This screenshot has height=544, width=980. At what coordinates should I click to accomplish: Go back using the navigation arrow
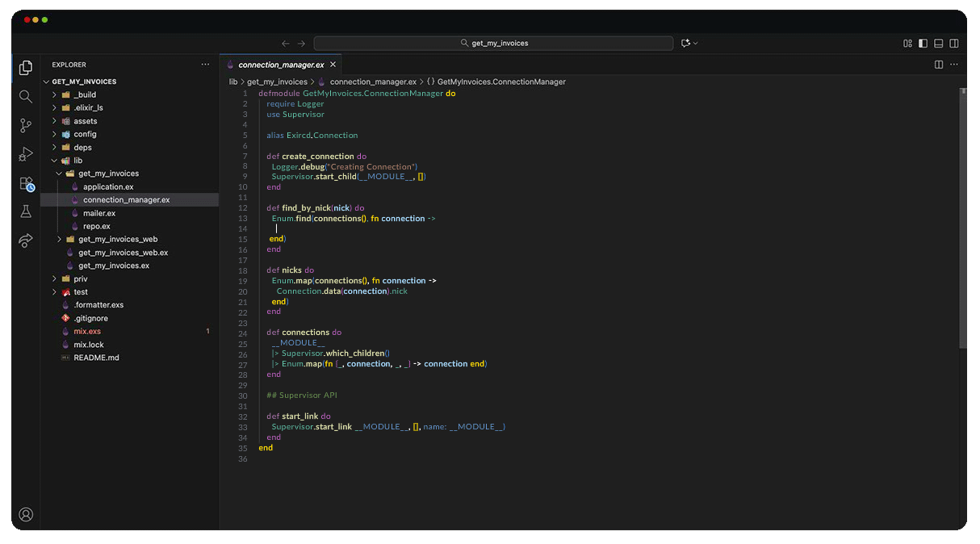coord(285,43)
